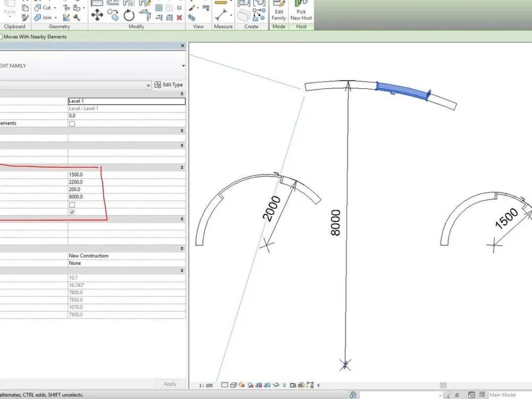Uncheck the ticked checkbox in circled parameters
The height and width of the screenshot is (399, 532).
[72, 212]
